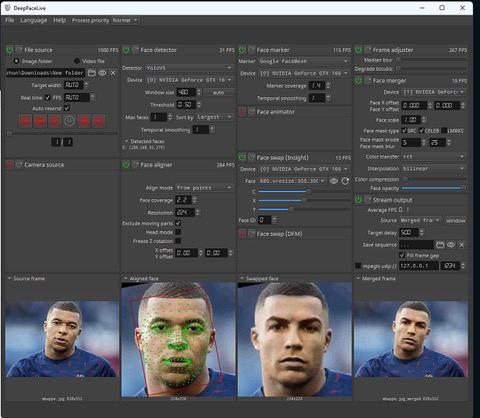Open the Marker Google FaceMesh dropdown
The height and width of the screenshot is (418, 480).
303,61
